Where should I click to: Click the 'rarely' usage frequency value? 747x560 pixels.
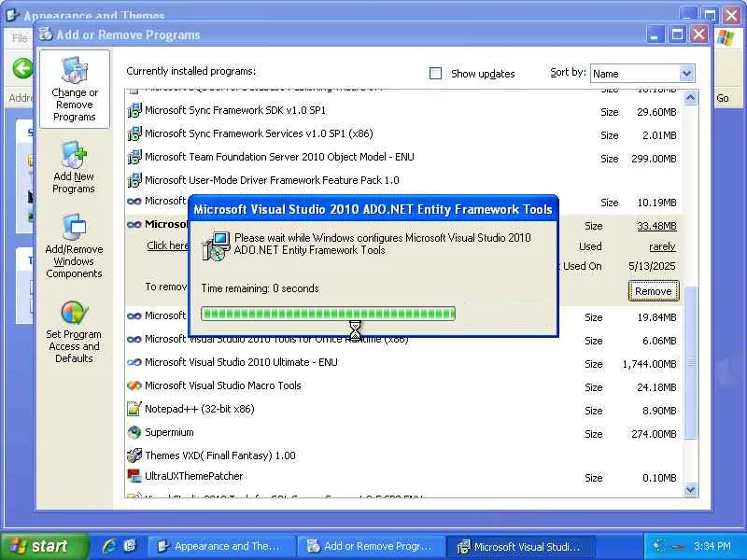(662, 246)
